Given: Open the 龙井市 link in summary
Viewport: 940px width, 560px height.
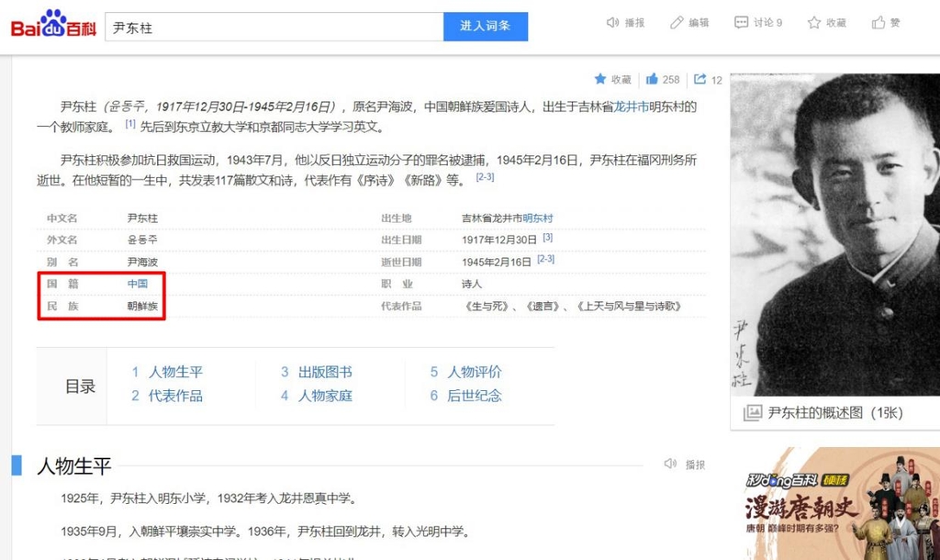Looking at the screenshot, I should pyautogui.click(x=631, y=106).
